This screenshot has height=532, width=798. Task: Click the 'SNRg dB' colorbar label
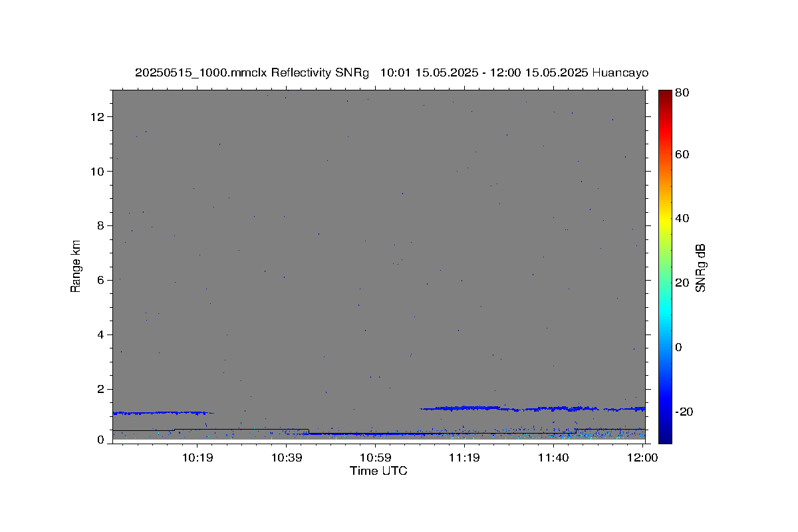pos(700,268)
